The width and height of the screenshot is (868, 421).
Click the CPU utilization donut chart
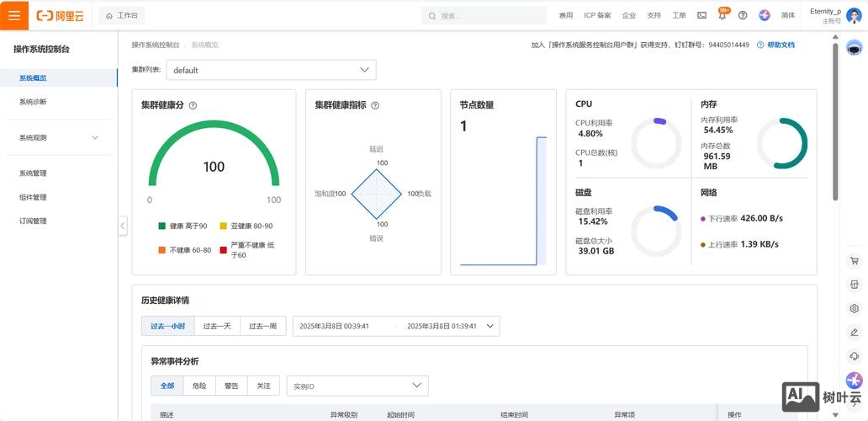pos(657,143)
